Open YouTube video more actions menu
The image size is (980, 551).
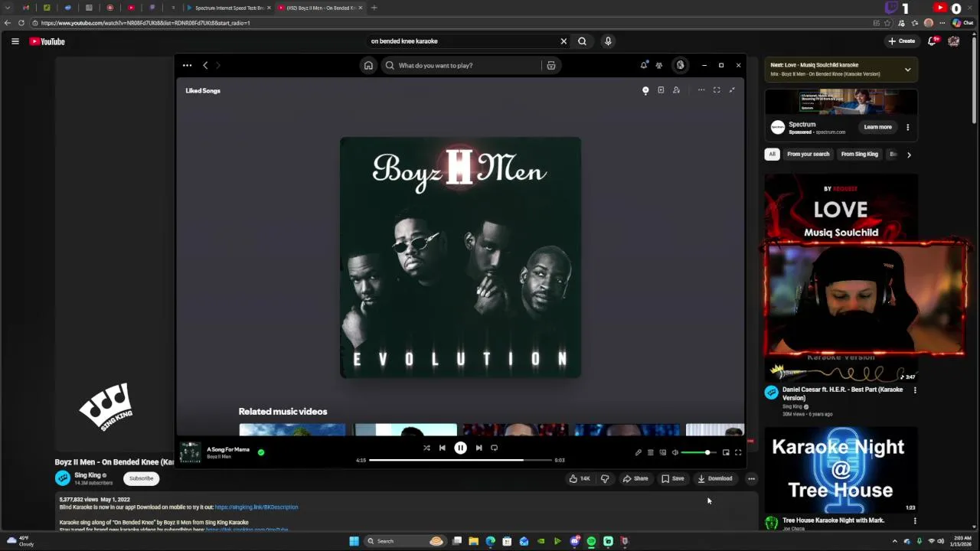tap(752, 478)
